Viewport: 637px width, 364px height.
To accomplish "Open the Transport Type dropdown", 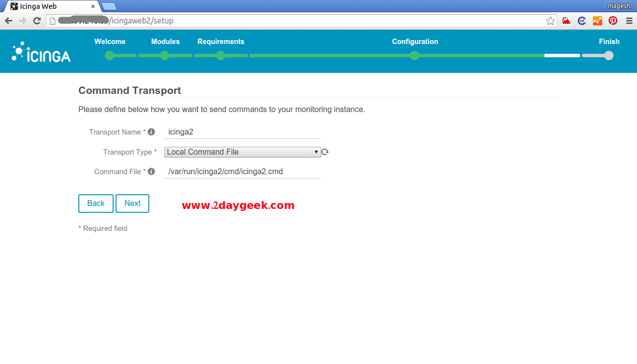I will coord(243,152).
